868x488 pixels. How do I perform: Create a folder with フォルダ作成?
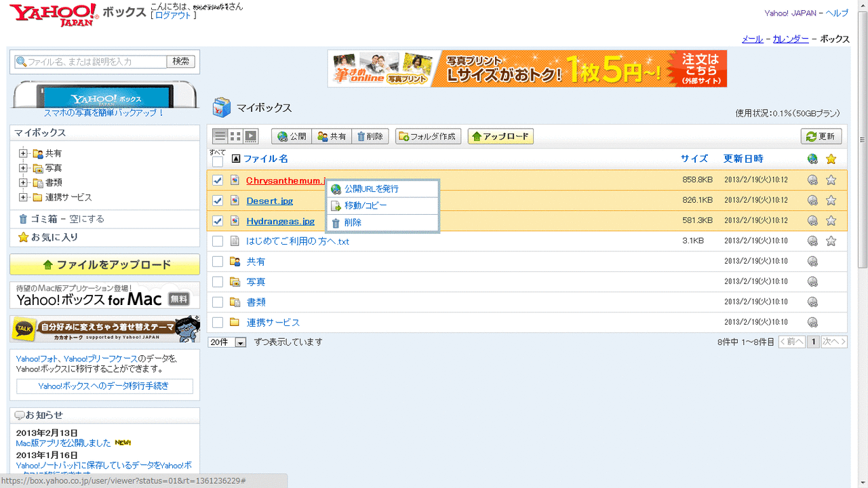(429, 136)
